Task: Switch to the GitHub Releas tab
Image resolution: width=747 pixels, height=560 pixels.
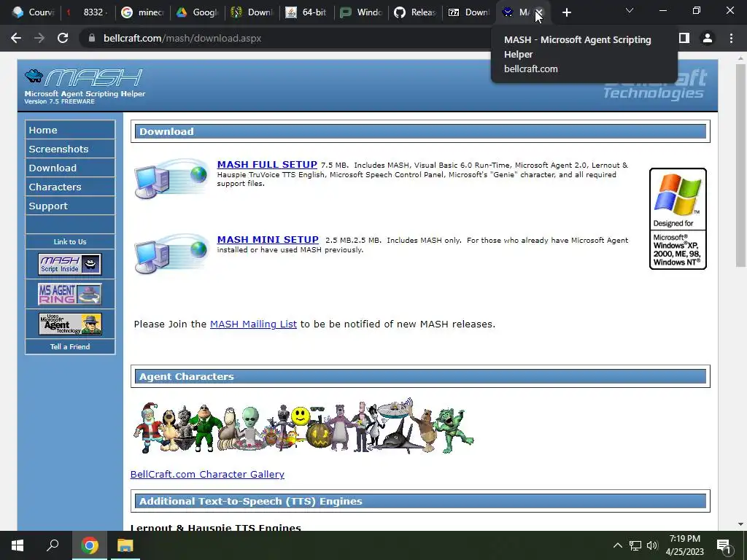Action: click(416, 12)
